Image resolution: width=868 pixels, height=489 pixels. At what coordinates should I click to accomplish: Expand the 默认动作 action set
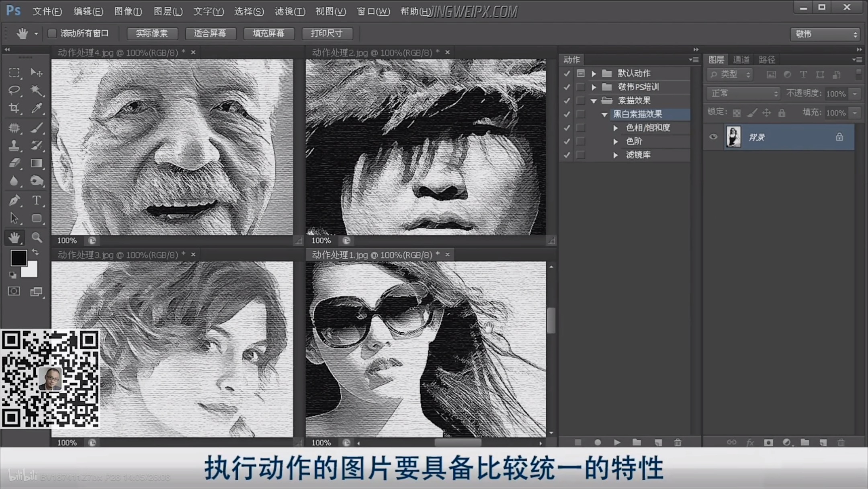pos(594,74)
